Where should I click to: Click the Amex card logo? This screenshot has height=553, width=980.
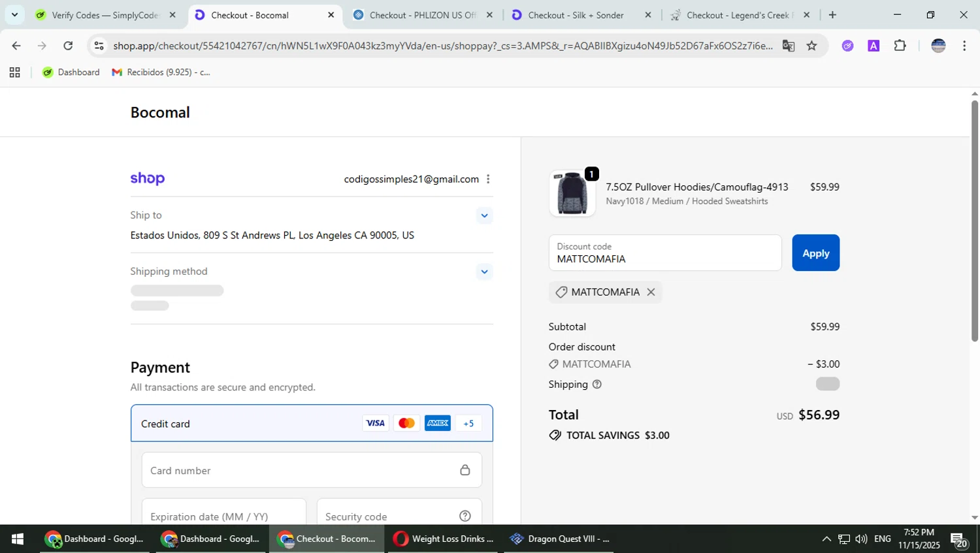click(x=438, y=423)
